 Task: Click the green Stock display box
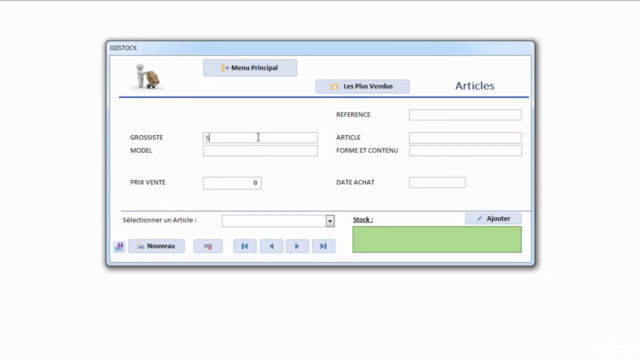(437, 240)
